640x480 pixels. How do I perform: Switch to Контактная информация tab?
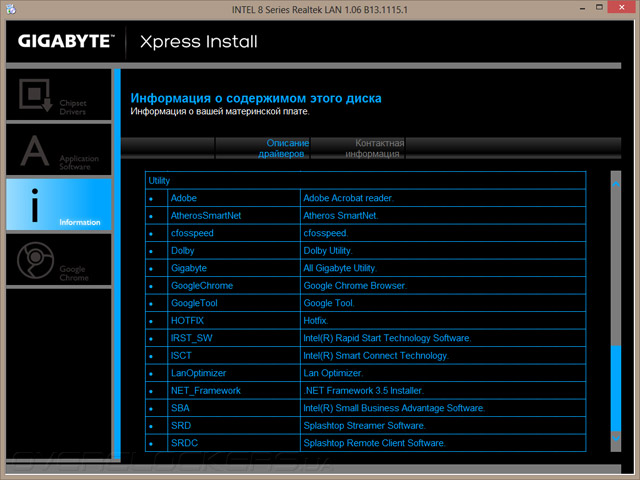tap(358, 148)
